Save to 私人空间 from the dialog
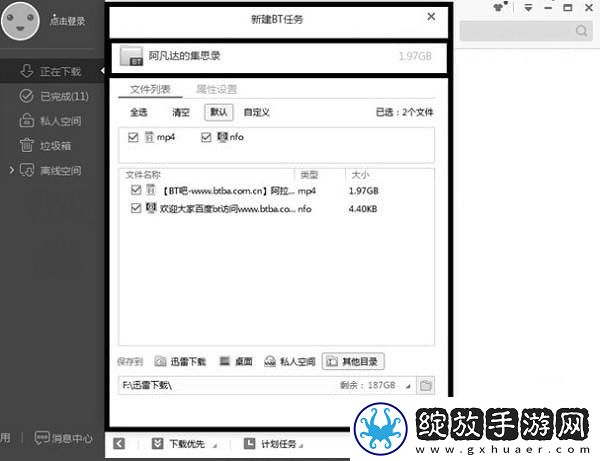 290,362
